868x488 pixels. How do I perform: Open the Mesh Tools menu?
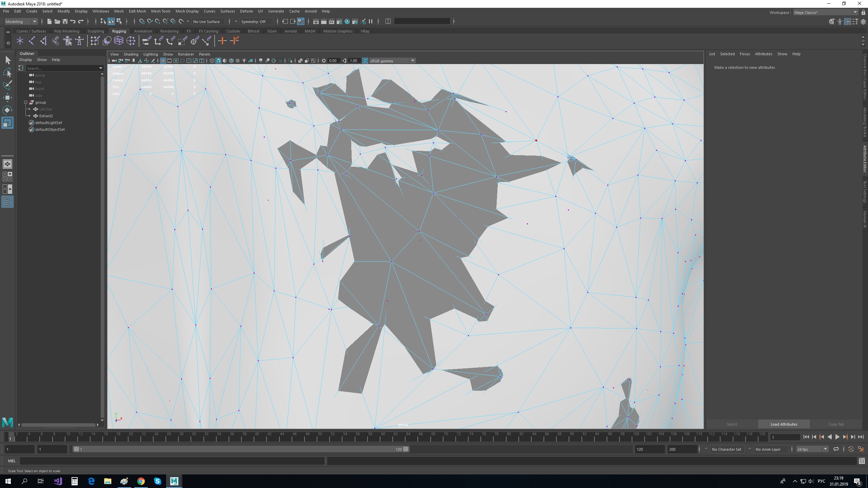(x=160, y=11)
